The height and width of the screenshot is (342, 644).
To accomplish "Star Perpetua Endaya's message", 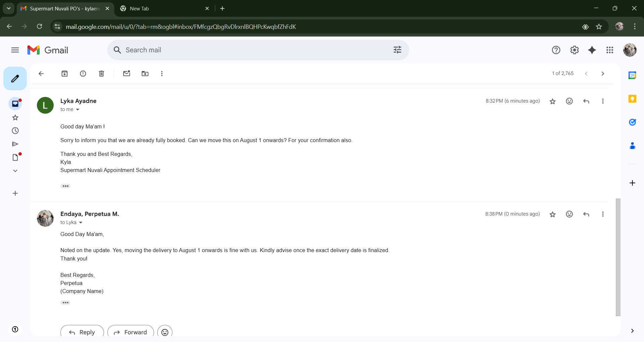I will [x=552, y=214].
